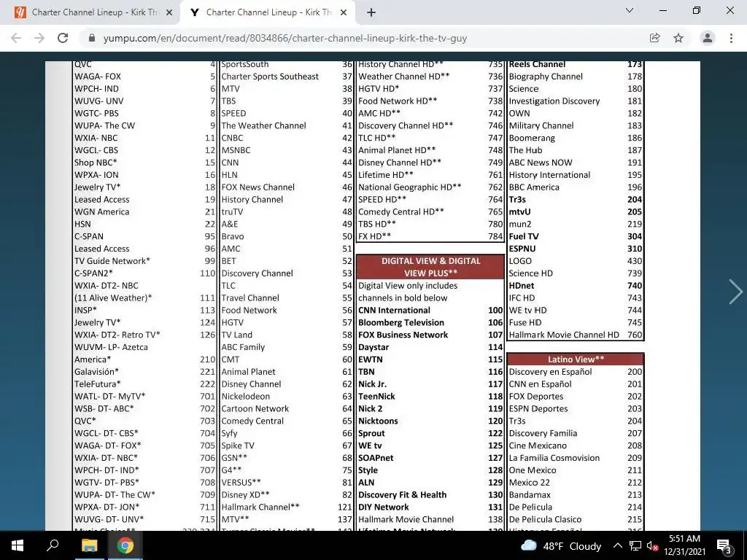Open File Explorer from taskbar
The image size is (747, 560).
[x=89, y=545]
